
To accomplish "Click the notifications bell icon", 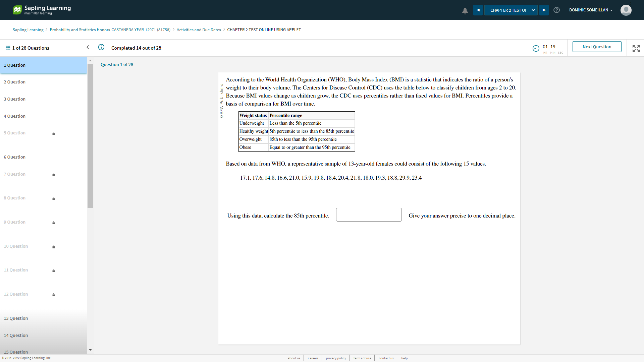I will point(465,11).
